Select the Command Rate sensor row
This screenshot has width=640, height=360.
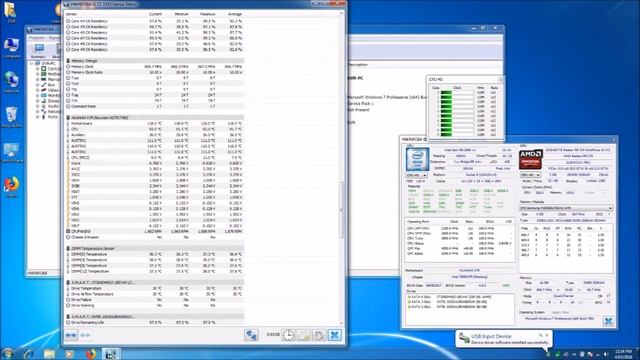pyautogui.click(x=155, y=107)
